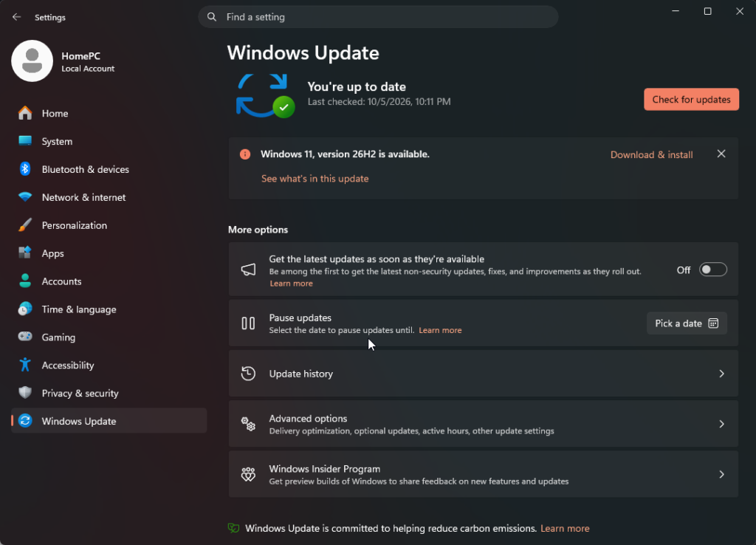Select Gaming label in sidebar
This screenshot has width=756, height=545.
[58, 337]
